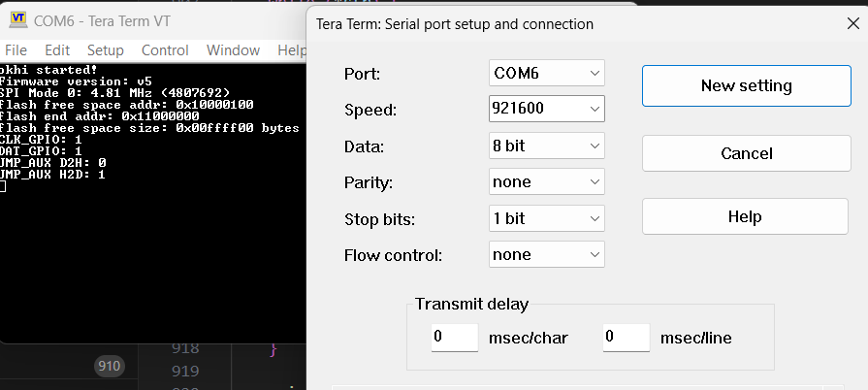Open the Setup menu
Viewport: 868px width, 390px height.
(105, 50)
